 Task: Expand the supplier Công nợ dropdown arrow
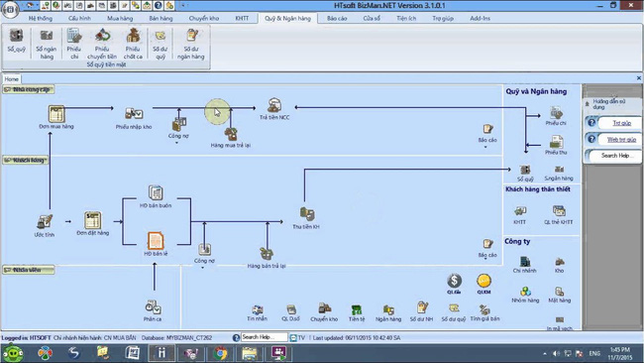coord(177,143)
